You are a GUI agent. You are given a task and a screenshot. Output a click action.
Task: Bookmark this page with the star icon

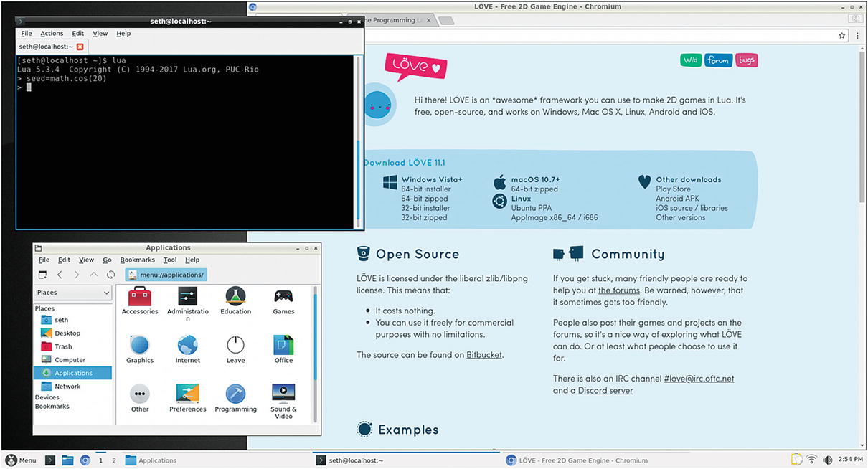pyautogui.click(x=842, y=35)
